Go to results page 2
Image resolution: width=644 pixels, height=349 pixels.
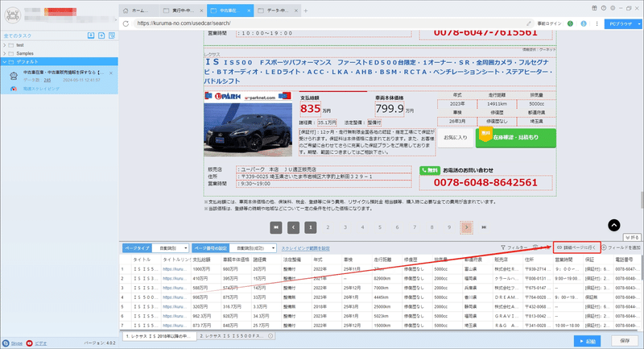click(x=328, y=227)
